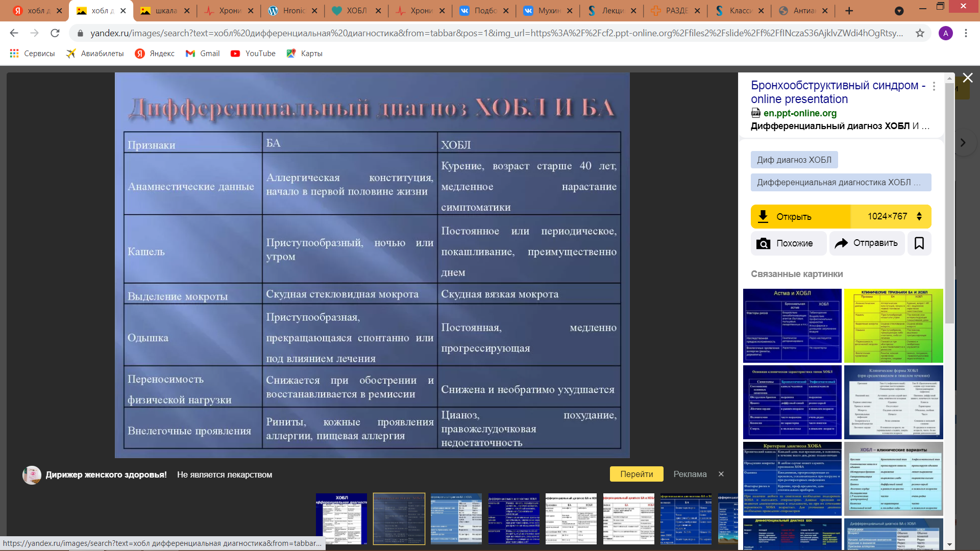Image resolution: width=980 pixels, height=551 pixels.
Task: Open the tab search dropdown arrow
Action: click(x=899, y=11)
